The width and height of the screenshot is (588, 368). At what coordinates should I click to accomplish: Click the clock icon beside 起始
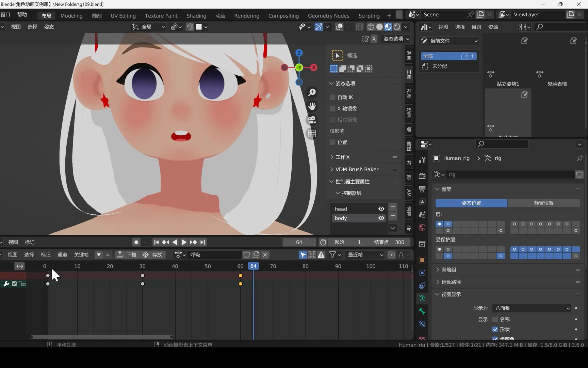click(x=323, y=242)
